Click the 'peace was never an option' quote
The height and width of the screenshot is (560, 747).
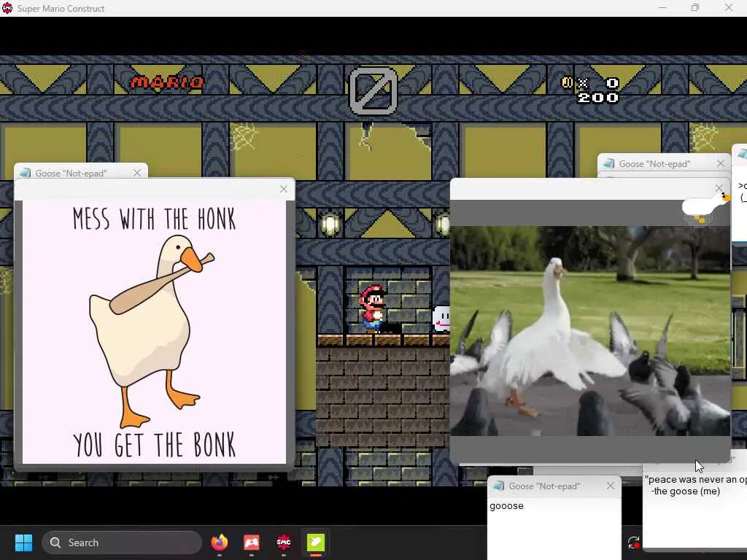695,480
